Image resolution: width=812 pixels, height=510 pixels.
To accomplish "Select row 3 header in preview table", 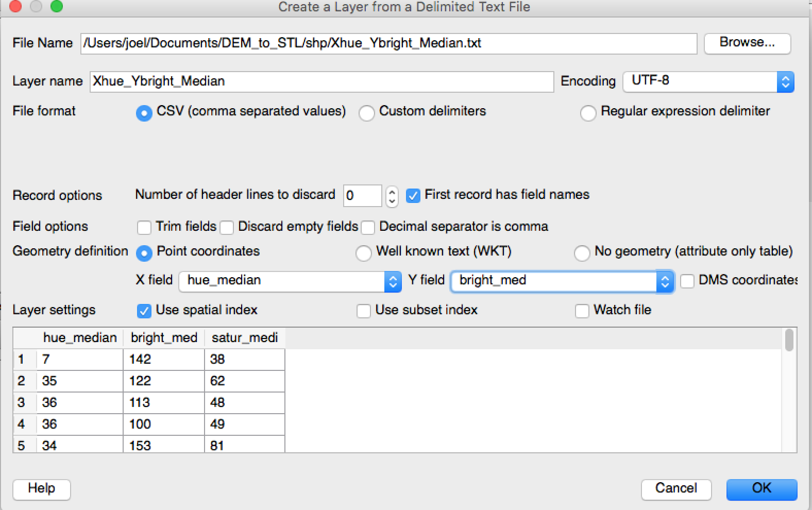I will pos(25,403).
